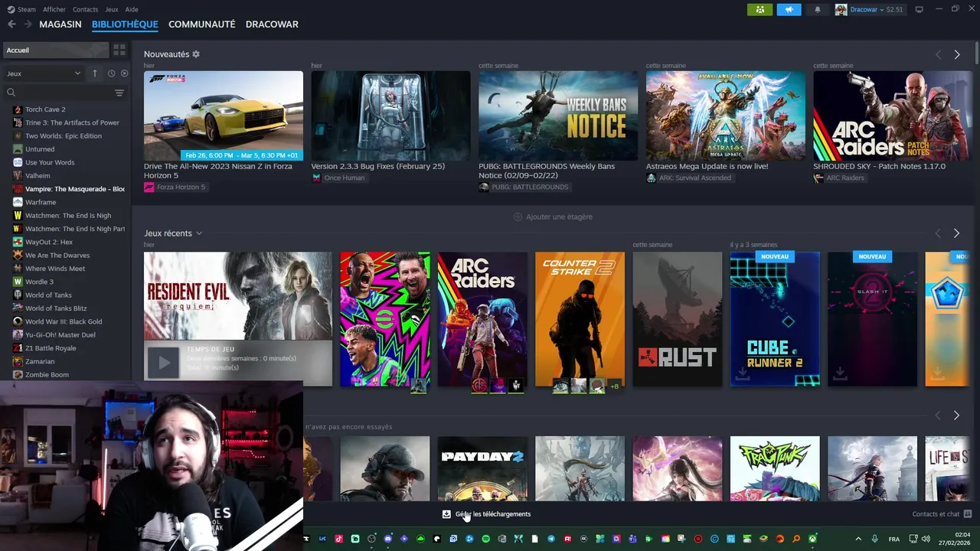Open the Aide menu
This screenshot has width=980, height=551.
[132, 9]
